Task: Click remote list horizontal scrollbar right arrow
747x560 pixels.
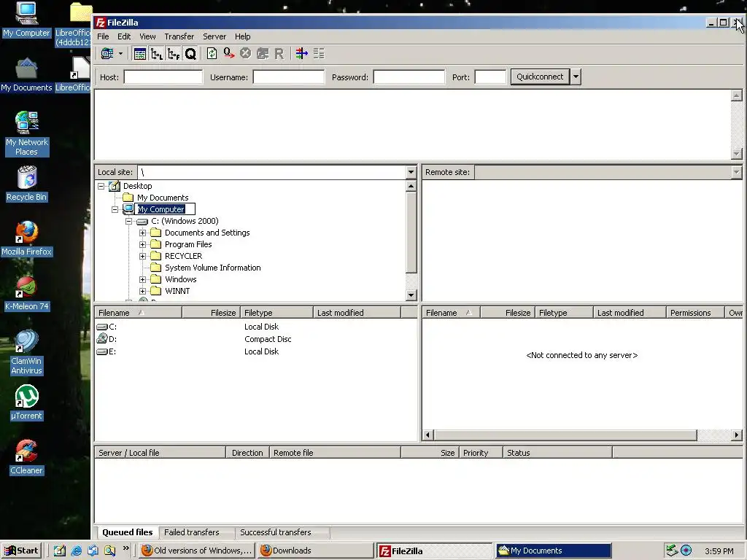Action: 737,435
